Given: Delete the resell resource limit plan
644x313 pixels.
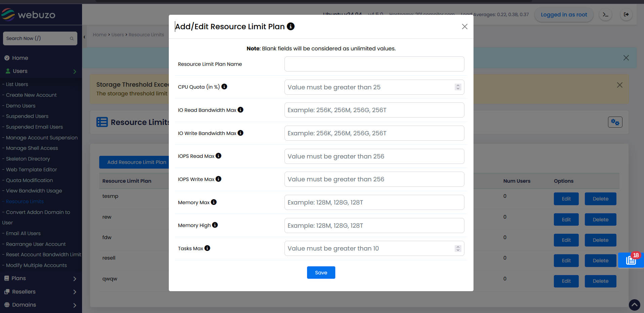Looking at the screenshot, I should [x=601, y=261].
